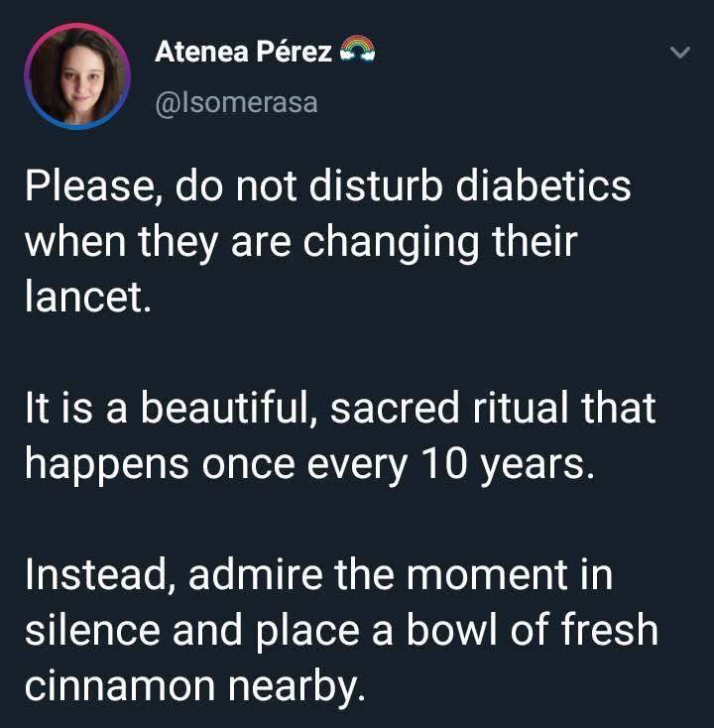
Task: Visit the @Isomerasa handle link
Action: click(236, 103)
